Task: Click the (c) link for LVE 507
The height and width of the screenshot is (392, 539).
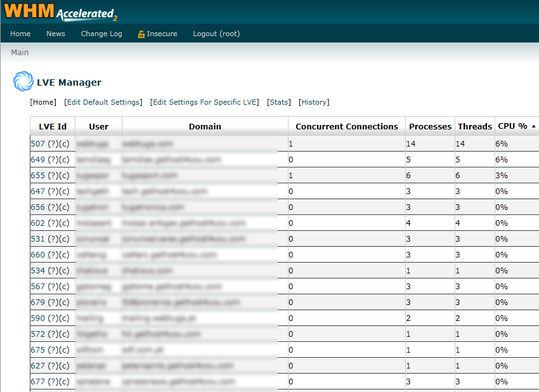Action: click(64, 144)
